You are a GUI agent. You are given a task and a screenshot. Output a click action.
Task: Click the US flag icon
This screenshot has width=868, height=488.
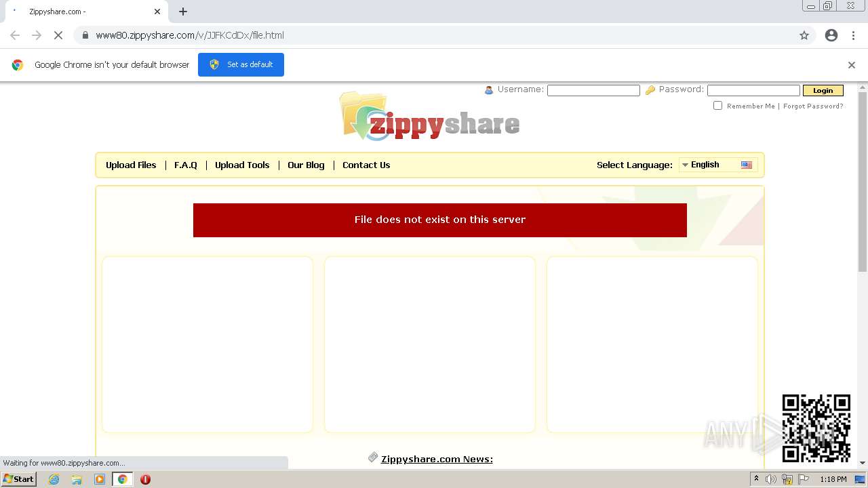click(x=747, y=165)
